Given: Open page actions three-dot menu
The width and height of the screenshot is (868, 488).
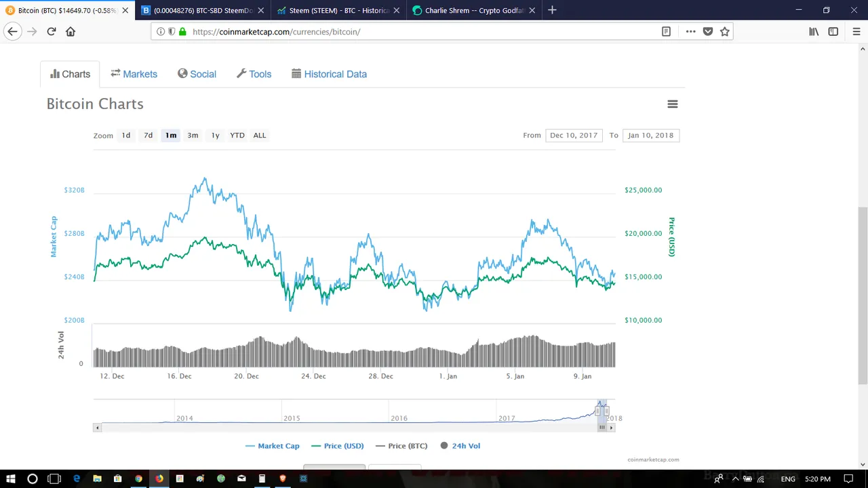Looking at the screenshot, I should 690,31.
